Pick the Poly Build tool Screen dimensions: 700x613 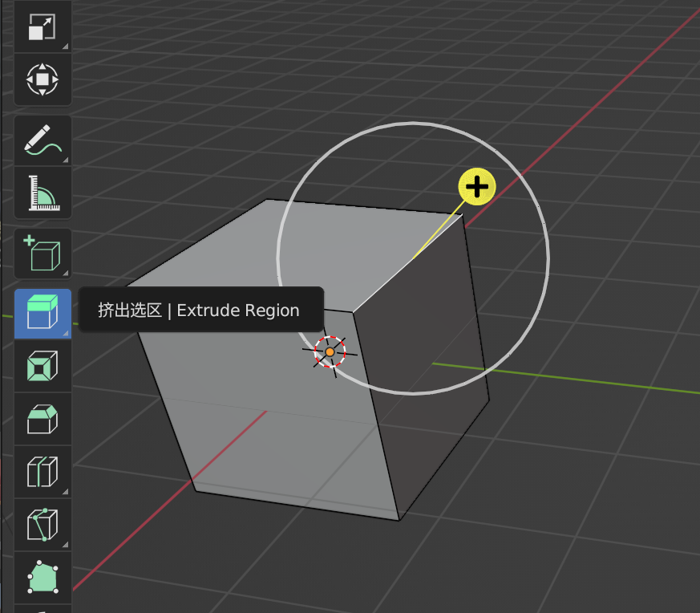pyautogui.click(x=42, y=576)
